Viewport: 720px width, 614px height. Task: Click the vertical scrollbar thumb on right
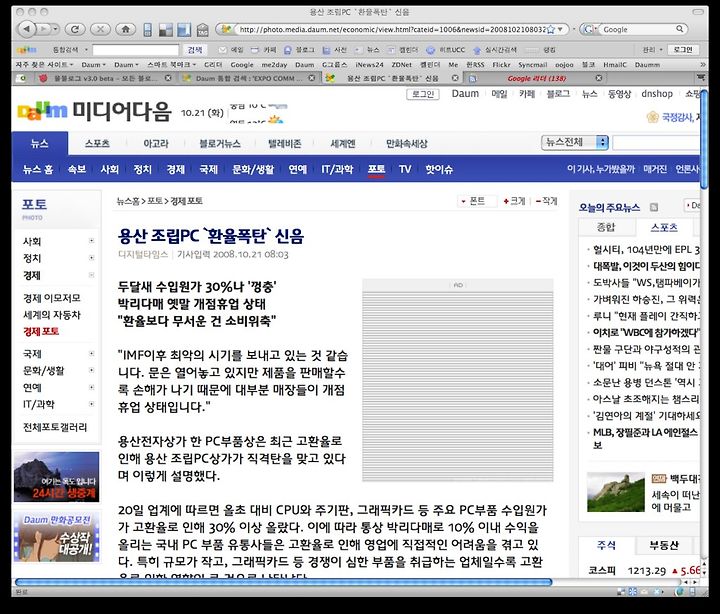coord(704,139)
